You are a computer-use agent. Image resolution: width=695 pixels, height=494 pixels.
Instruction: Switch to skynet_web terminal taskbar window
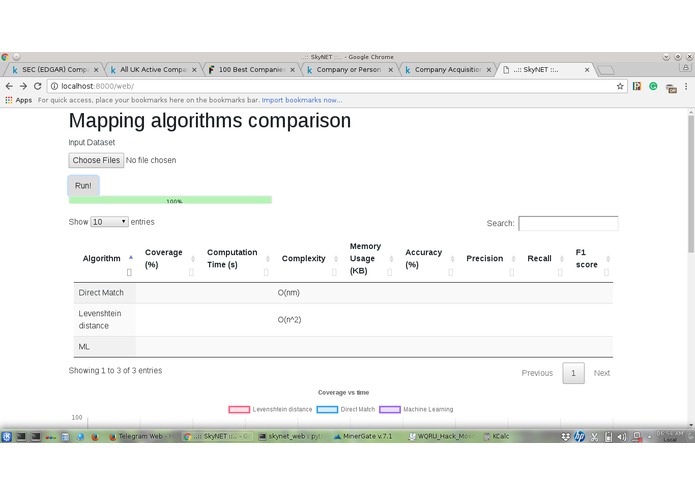[293, 437]
